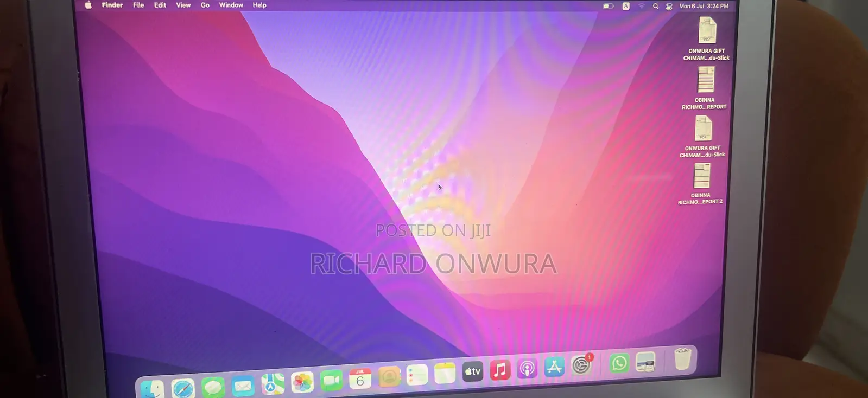Check the battery status icon in the menu bar
Viewport: 868px width, 398px height.
(609, 6)
